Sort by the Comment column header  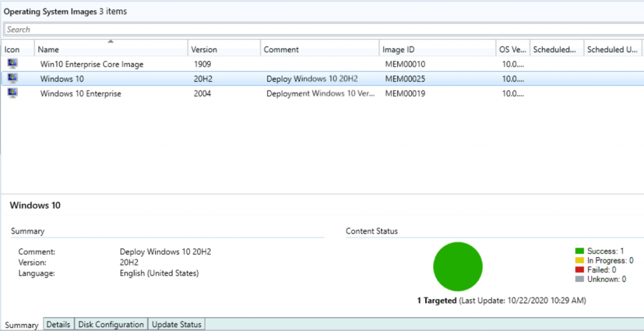[x=319, y=49]
